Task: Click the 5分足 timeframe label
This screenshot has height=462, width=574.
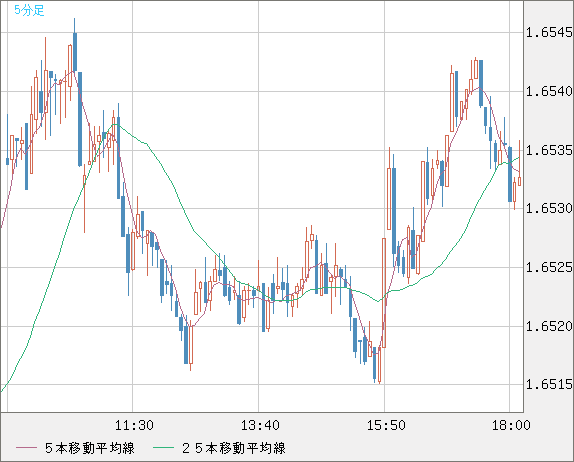Action: [x=29, y=10]
